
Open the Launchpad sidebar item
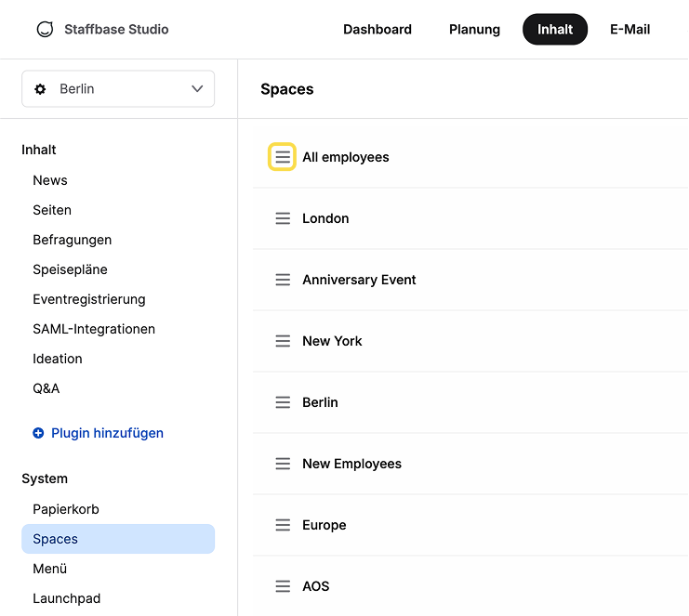tap(66, 598)
